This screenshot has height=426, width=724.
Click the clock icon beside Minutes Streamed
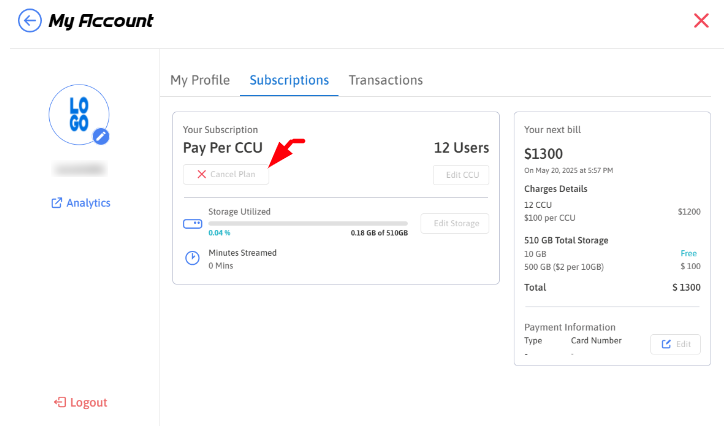click(x=193, y=258)
